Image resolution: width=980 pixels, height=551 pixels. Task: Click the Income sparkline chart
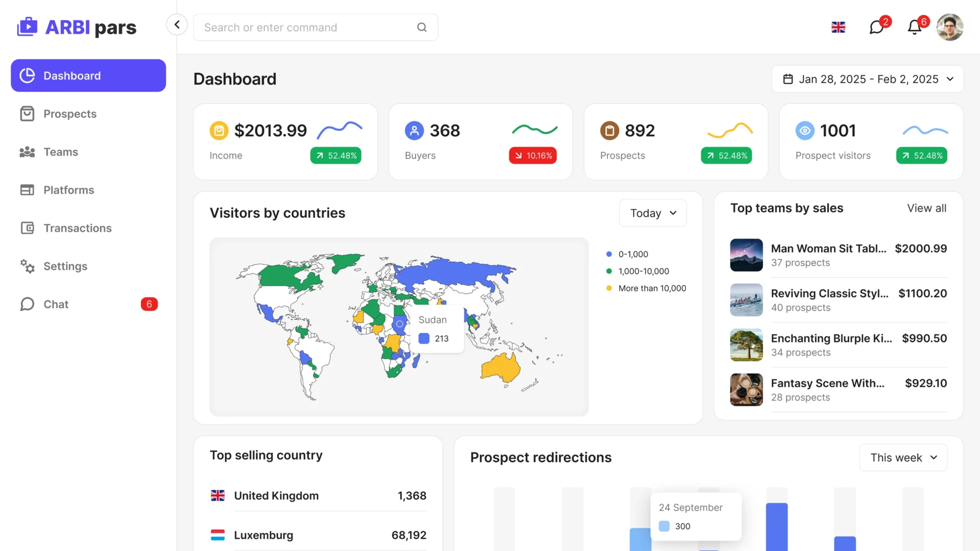tap(339, 130)
